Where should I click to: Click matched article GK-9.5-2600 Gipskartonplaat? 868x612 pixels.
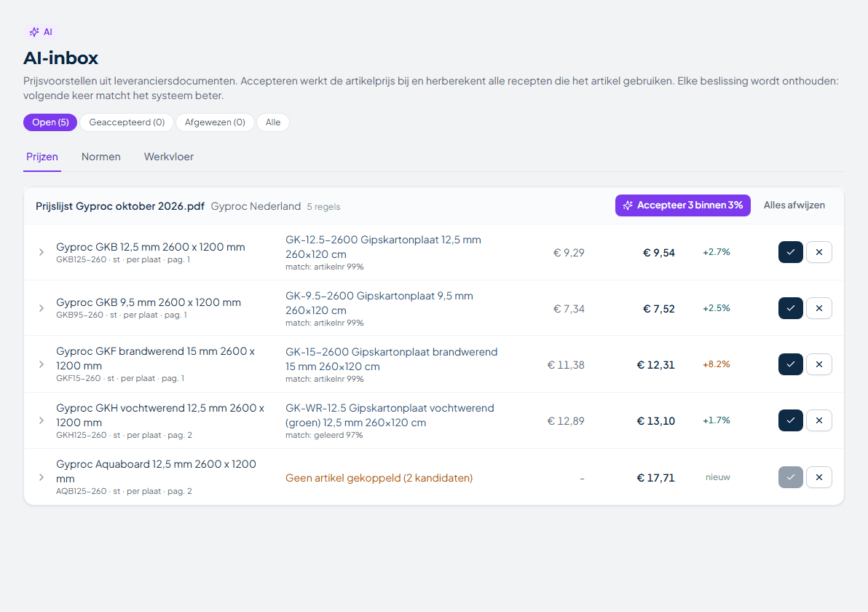pos(379,303)
